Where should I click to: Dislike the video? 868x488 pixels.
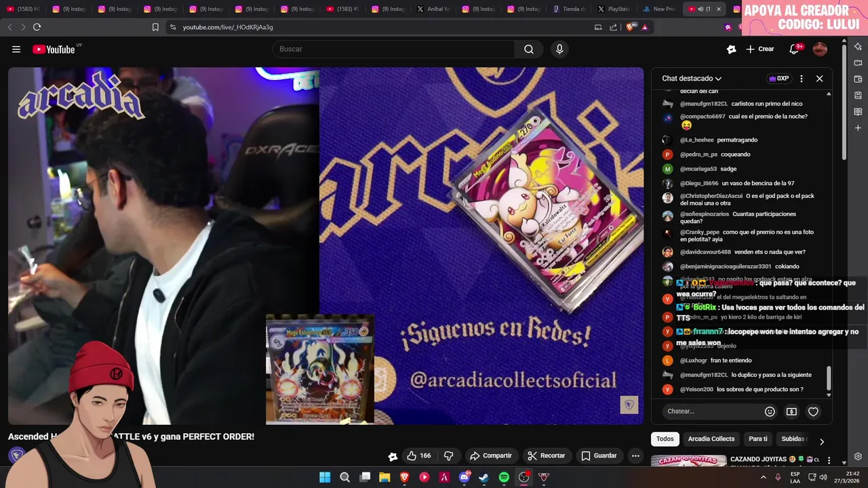(x=448, y=456)
